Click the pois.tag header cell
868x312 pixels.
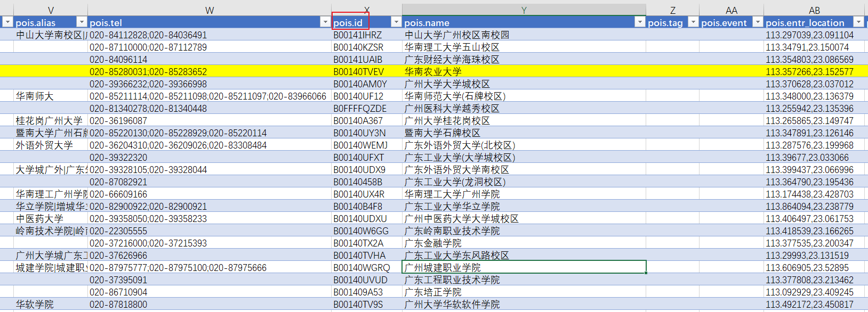click(673, 22)
